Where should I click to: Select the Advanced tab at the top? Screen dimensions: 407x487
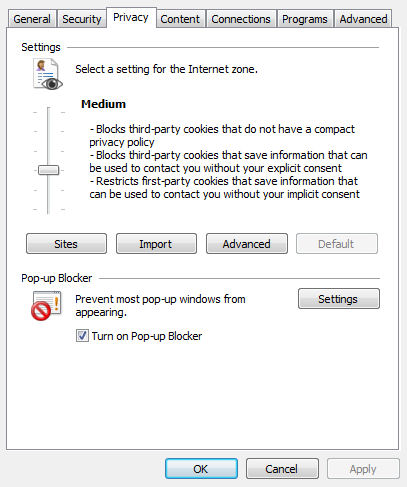click(x=363, y=19)
